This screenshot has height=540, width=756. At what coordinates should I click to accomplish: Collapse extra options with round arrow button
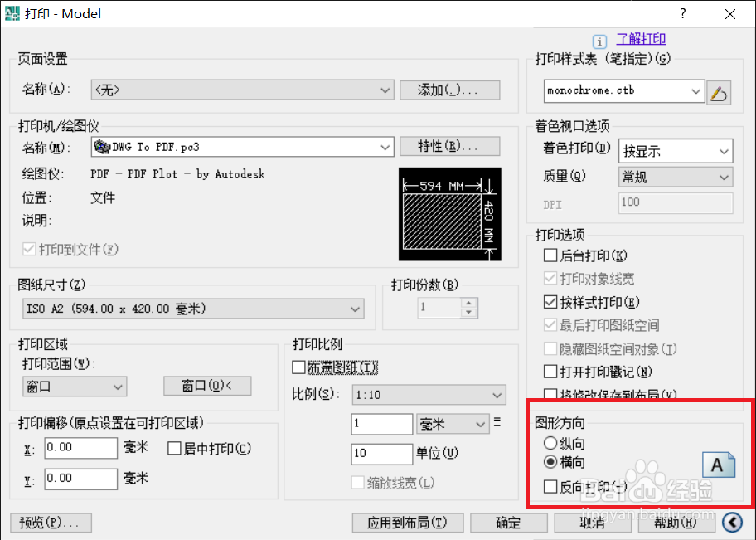click(732, 523)
